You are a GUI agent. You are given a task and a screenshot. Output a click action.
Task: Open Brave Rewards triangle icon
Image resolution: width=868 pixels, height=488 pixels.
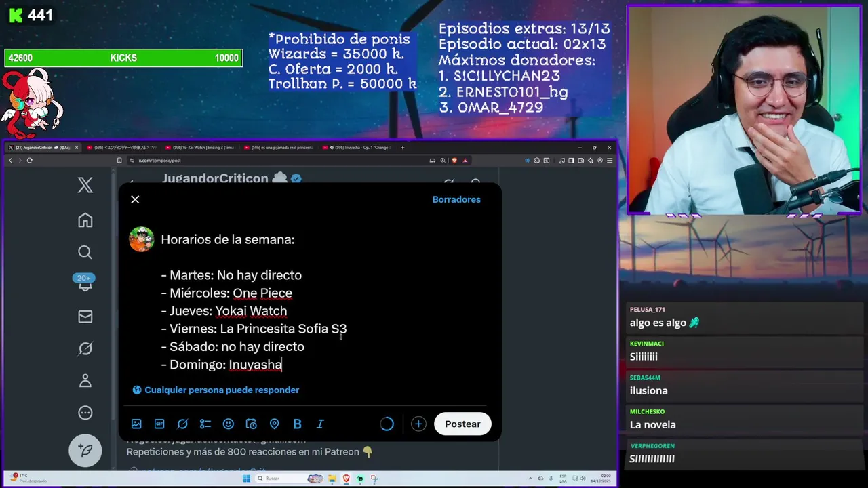point(465,161)
